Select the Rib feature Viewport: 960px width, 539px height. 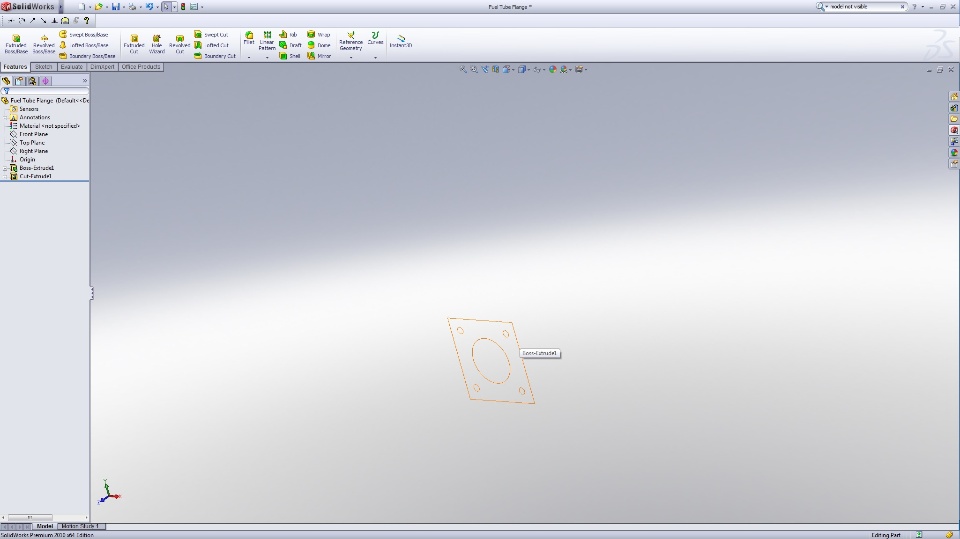pos(288,35)
